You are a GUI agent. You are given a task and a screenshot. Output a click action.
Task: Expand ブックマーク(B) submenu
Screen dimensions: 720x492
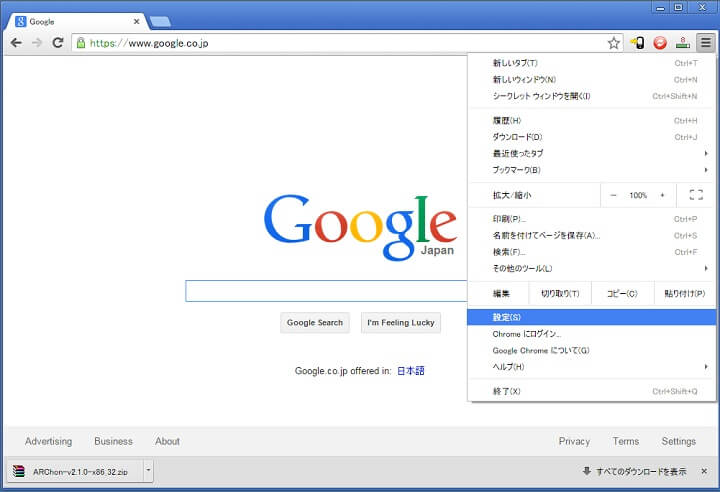(x=592, y=170)
